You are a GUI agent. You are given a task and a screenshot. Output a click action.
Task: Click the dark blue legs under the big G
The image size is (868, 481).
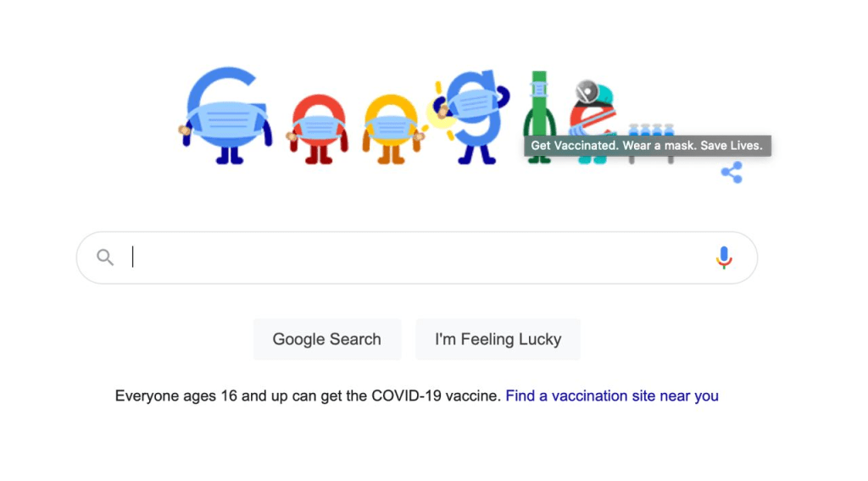click(x=229, y=155)
